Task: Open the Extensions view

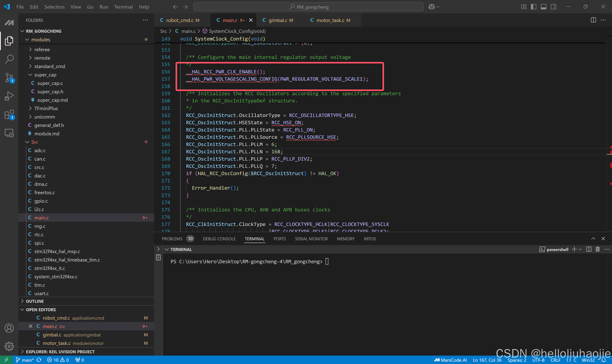Action: click(x=9, y=114)
